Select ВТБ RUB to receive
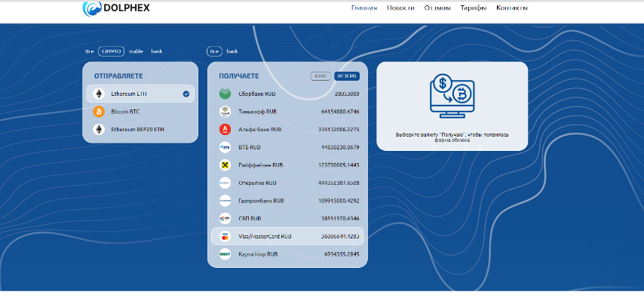The width and height of the screenshot is (644, 301). pyautogui.click(x=287, y=147)
